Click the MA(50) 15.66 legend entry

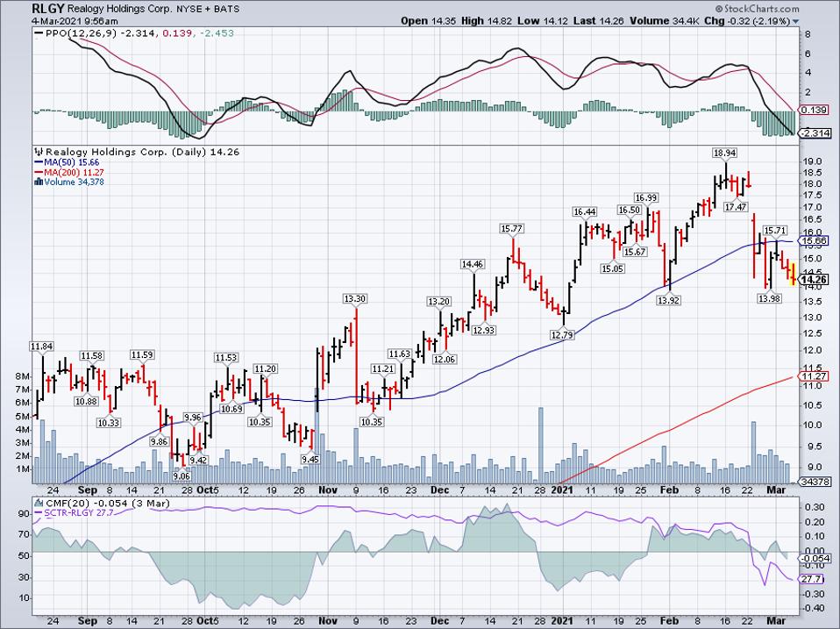(x=71, y=162)
